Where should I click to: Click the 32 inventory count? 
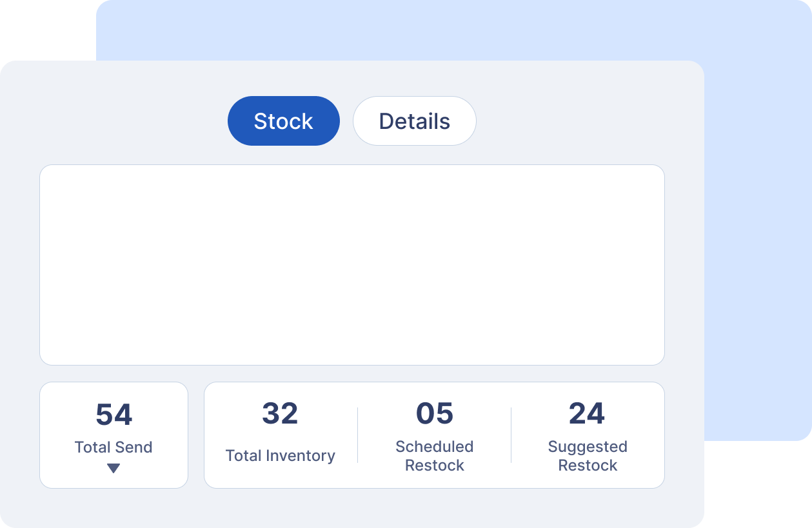pos(280,414)
